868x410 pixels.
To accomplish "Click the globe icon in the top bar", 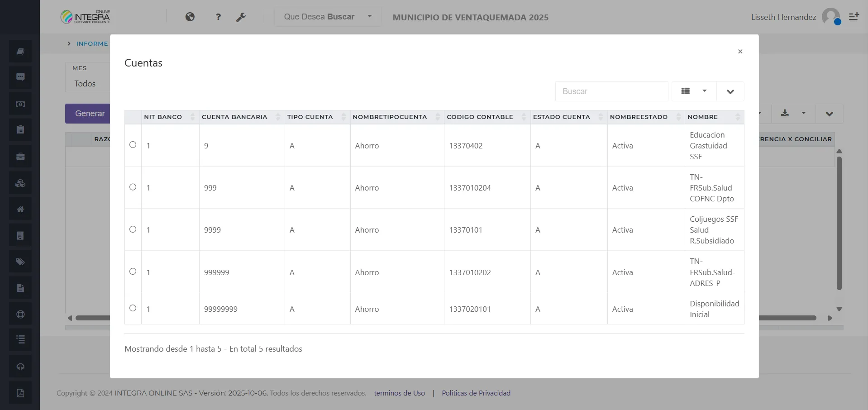I will (x=190, y=17).
